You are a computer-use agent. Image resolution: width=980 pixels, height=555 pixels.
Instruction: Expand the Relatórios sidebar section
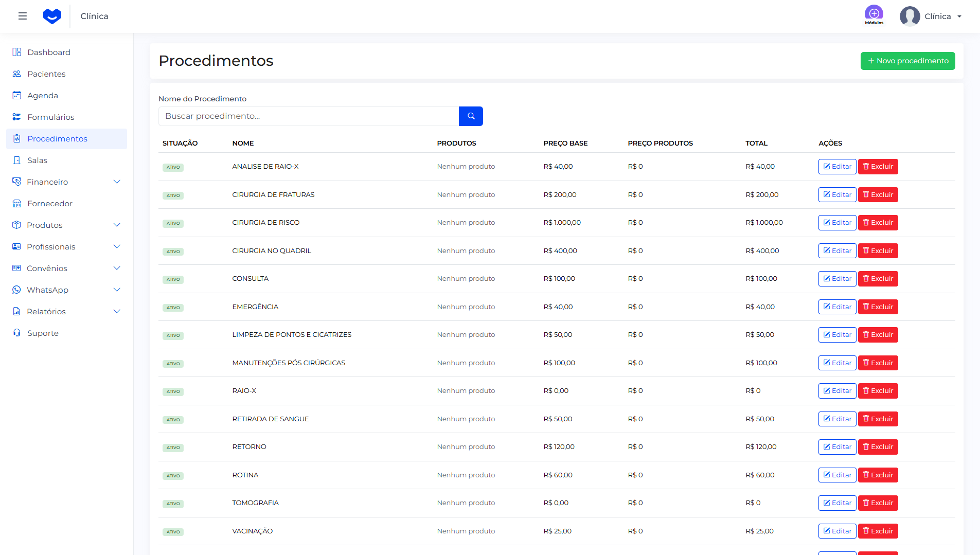[x=117, y=312]
